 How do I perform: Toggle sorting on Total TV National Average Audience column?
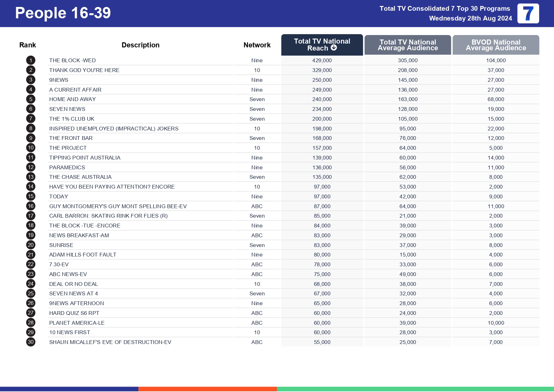407,45
